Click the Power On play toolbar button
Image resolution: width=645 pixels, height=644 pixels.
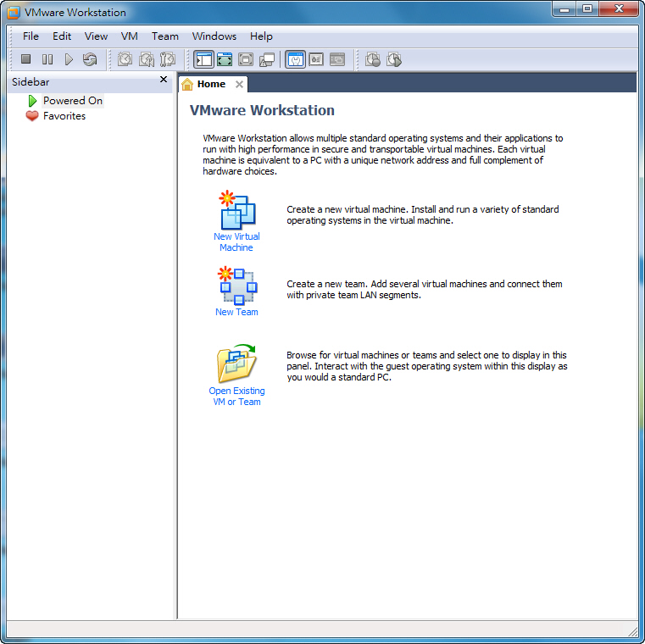click(x=69, y=59)
